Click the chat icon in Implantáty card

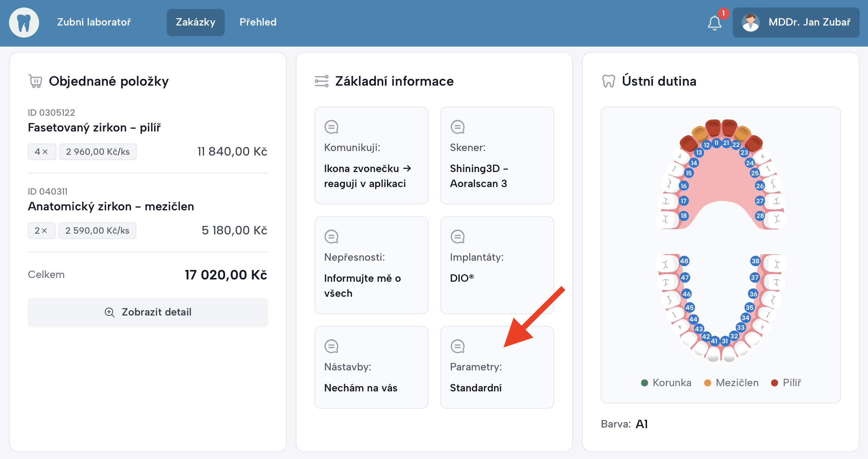click(x=457, y=237)
